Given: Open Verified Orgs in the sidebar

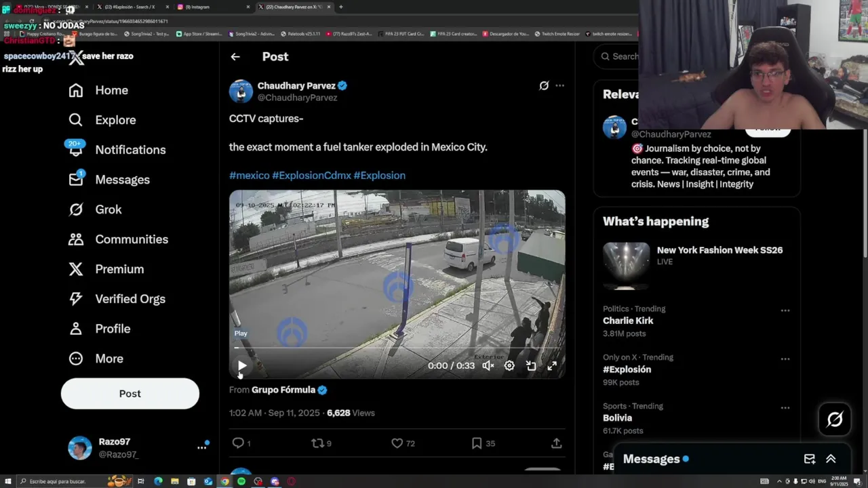Looking at the screenshot, I should (x=117, y=299).
